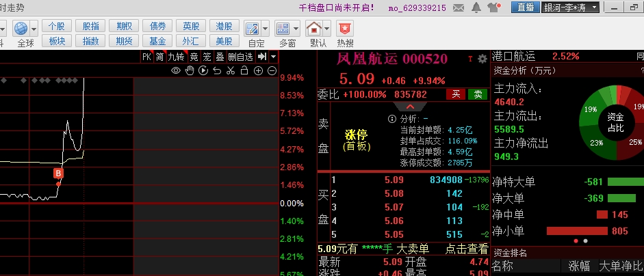The height and width of the screenshot is (276, 644).
Task: Click the 默认 home layout icon
Action: [314, 29]
